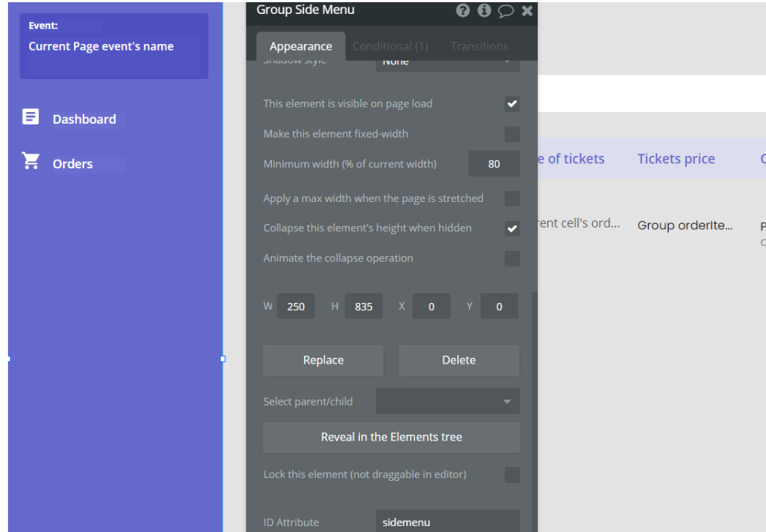Screen dimensions: 766x532
Task: Click the Dashboard menu label
Action: click(85, 119)
